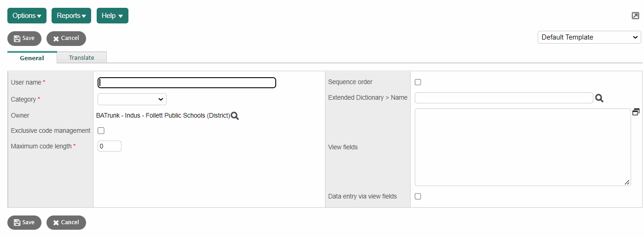
Task: Click the pop-out window icon at top right
Action: (x=635, y=16)
